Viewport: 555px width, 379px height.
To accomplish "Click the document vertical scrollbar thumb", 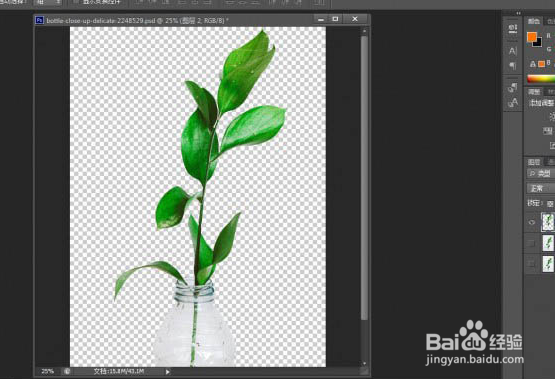I will tap(364, 178).
